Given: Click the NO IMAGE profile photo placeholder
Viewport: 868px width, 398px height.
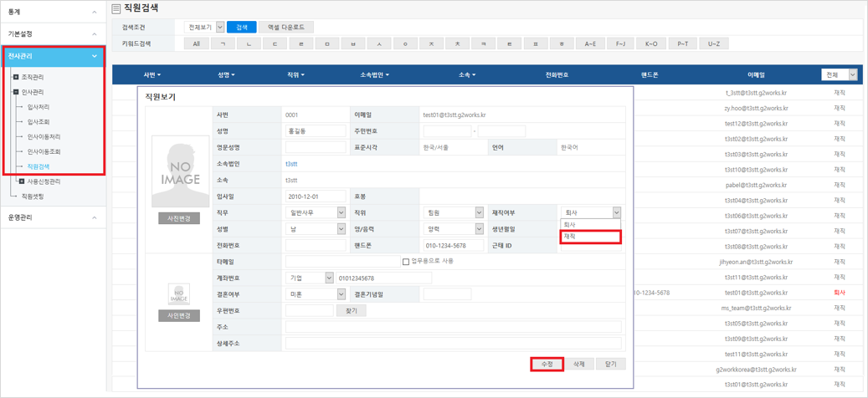Looking at the screenshot, I should [x=181, y=171].
